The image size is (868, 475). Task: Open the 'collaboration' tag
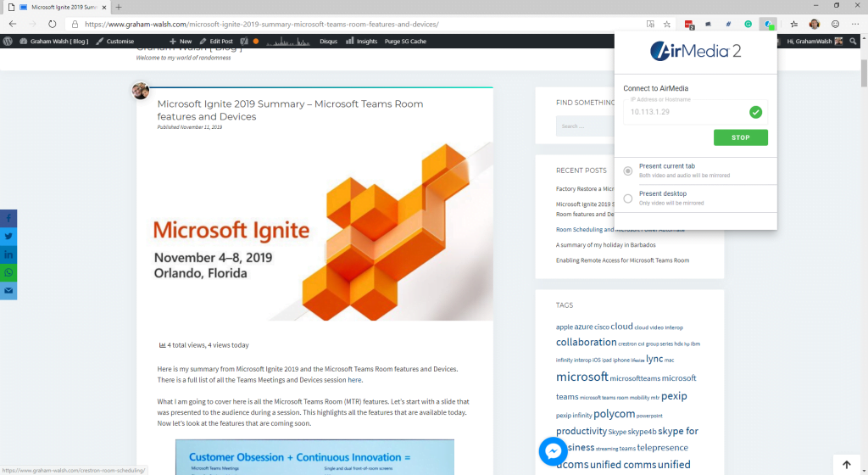tap(586, 342)
